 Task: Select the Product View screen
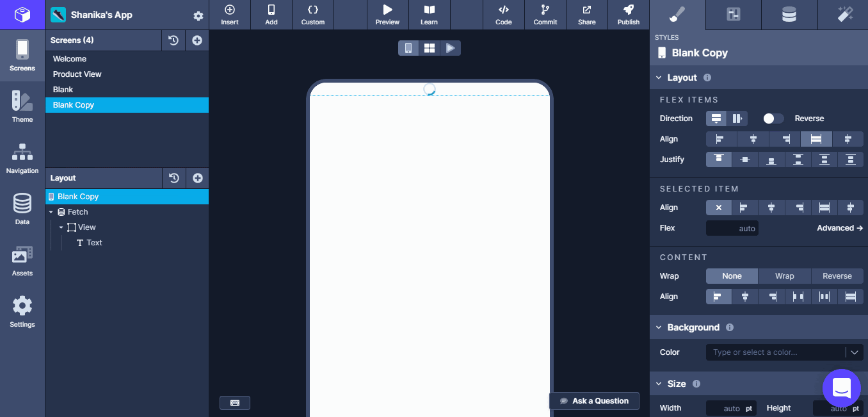77,74
